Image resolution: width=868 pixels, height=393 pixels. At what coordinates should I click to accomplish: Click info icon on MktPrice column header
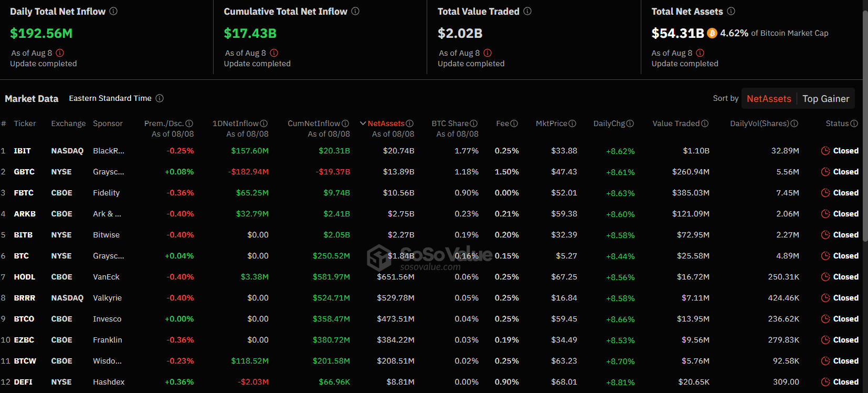[573, 123]
